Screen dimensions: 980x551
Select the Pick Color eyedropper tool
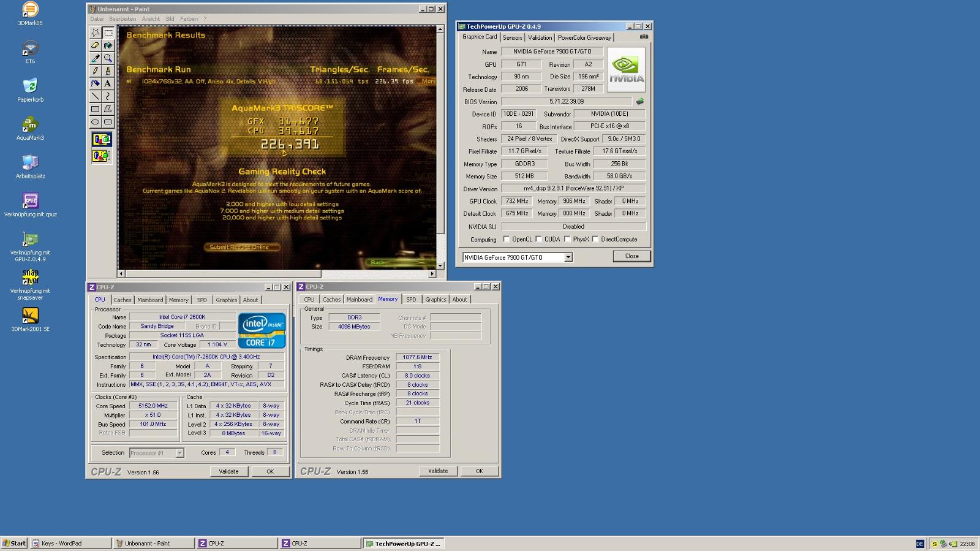click(x=95, y=58)
